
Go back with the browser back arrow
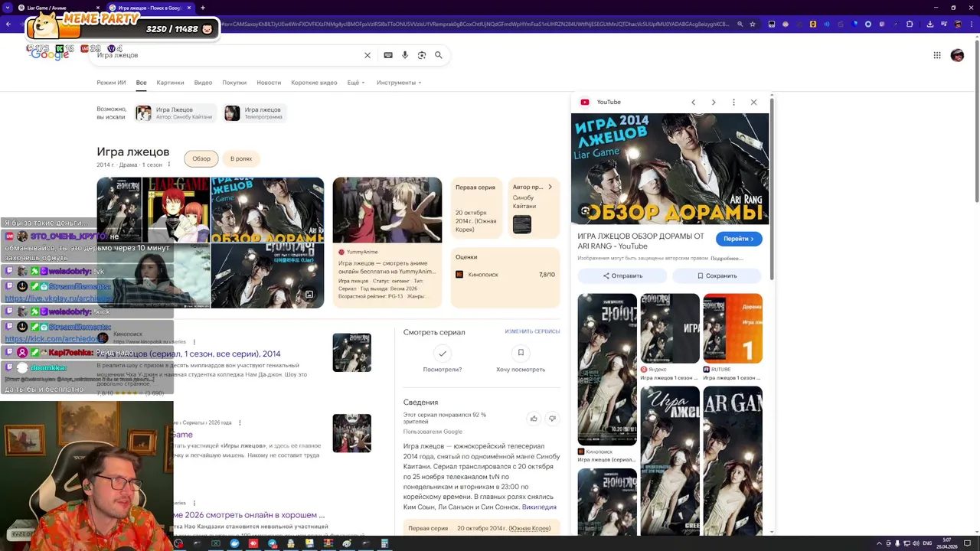click(8, 24)
